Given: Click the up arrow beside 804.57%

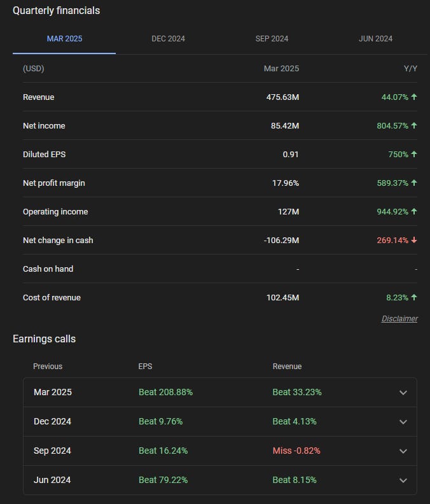Looking at the screenshot, I should (x=414, y=125).
